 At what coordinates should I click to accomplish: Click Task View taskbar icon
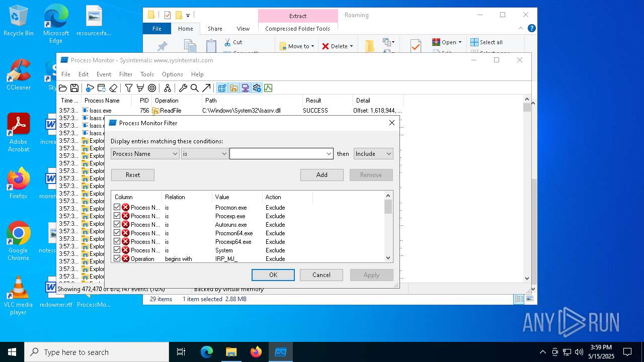coord(181,352)
